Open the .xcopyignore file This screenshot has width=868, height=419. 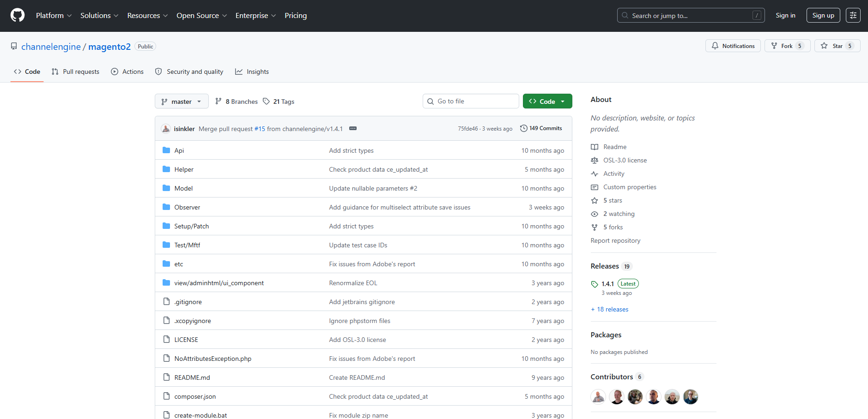[193, 321]
